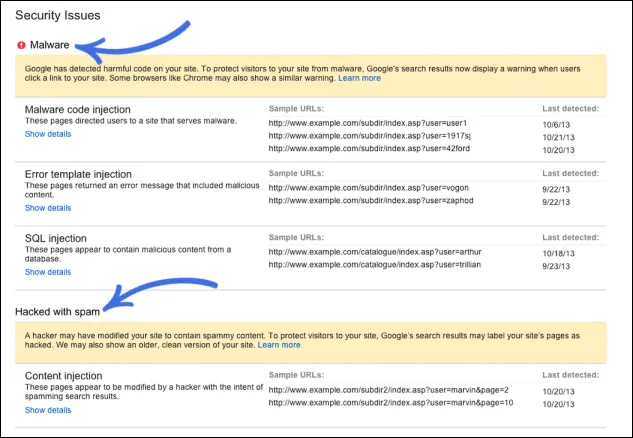Show details for Error template injection
The width and height of the screenshot is (633, 438).
coord(48,208)
